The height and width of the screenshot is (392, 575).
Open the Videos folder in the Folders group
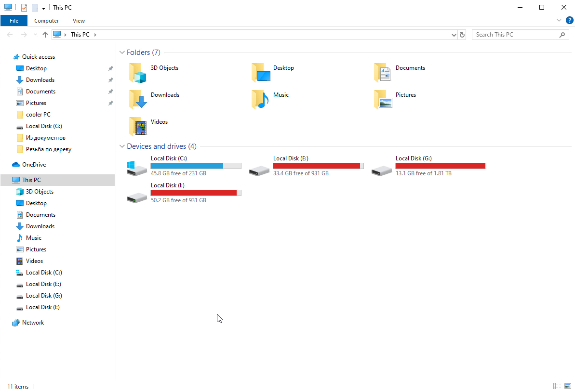[x=138, y=126]
